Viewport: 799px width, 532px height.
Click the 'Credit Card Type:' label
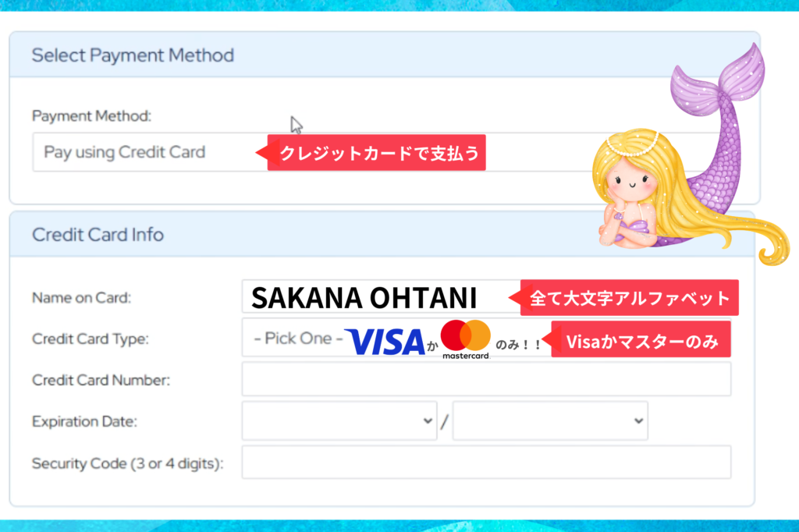point(91,339)
